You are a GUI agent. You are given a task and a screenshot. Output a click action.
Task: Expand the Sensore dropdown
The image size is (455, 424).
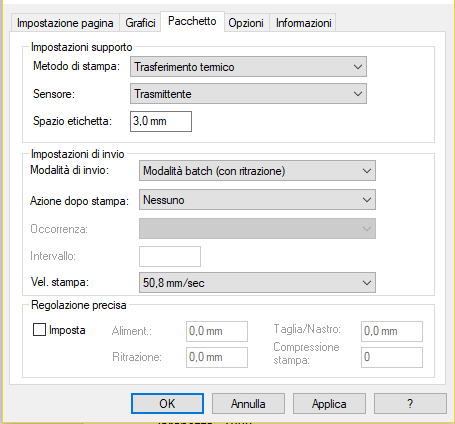coord(248,94)
